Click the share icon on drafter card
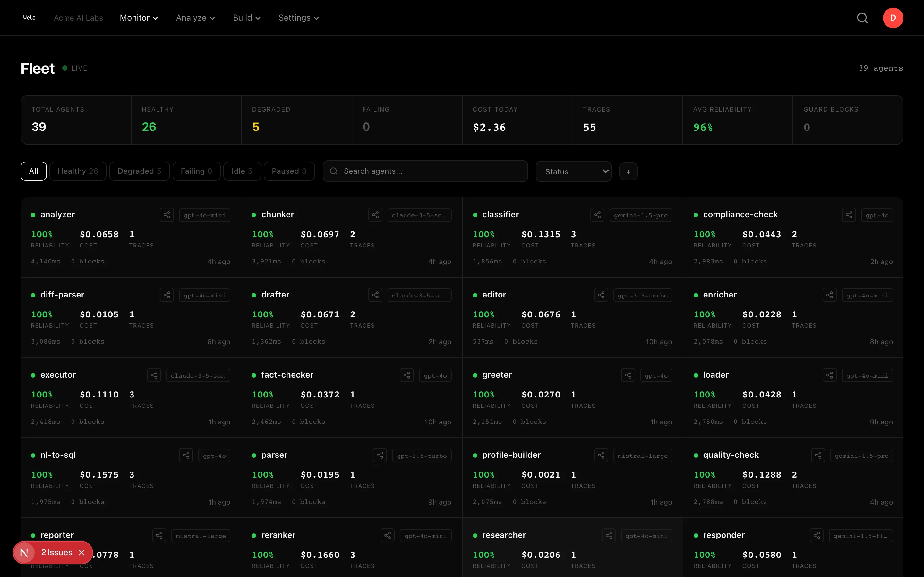Image resolution: width=924 pixels, height=577 pixels. (375, 295)
